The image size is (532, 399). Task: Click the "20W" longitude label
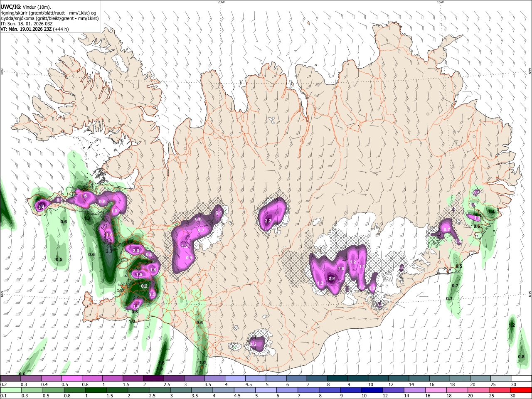pos(221,2)
